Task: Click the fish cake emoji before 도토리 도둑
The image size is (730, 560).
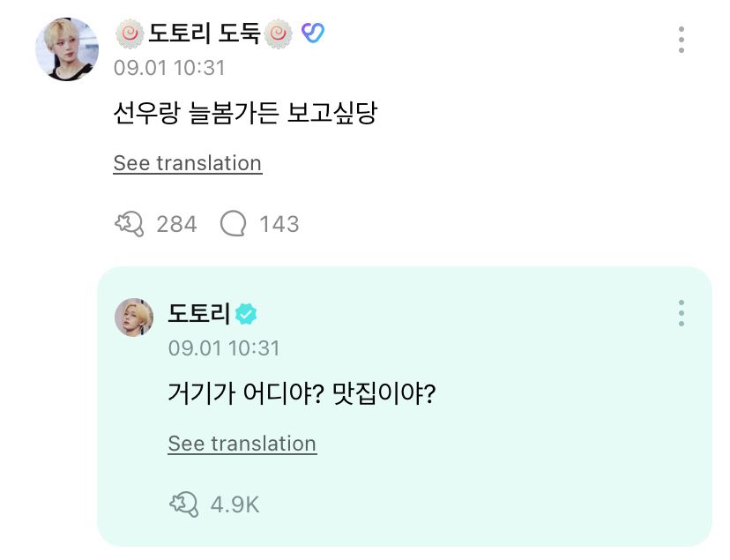Action: [129, 34]
